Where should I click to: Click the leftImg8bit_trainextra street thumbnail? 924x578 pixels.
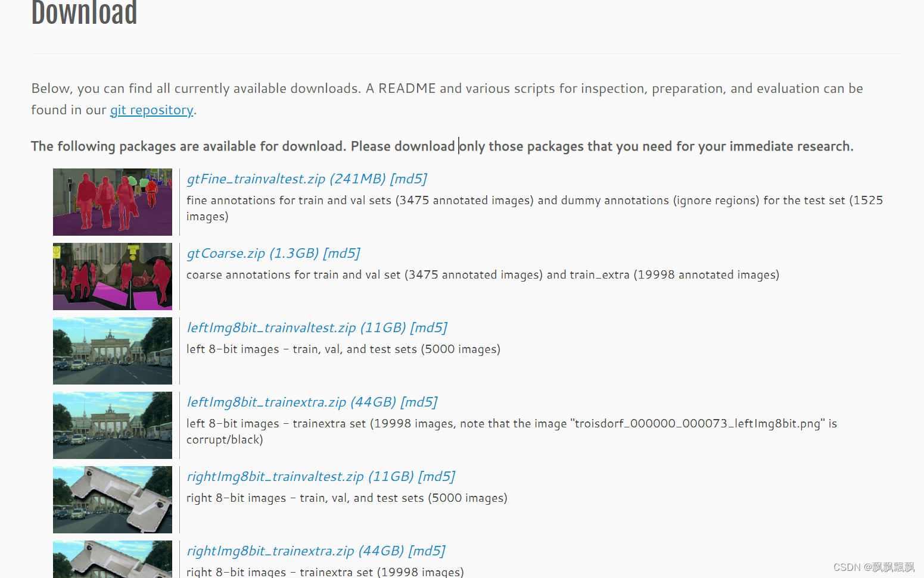coord(113,425)
